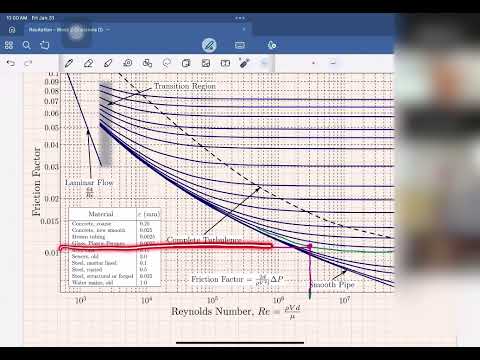
Task: Tap the 'Smooth Pipe' label
Action: (332, 284)
